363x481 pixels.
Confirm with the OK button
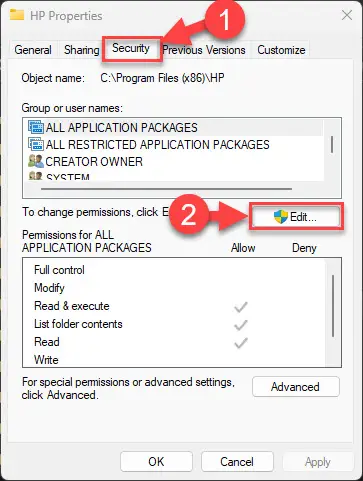[x=156, y=462]
